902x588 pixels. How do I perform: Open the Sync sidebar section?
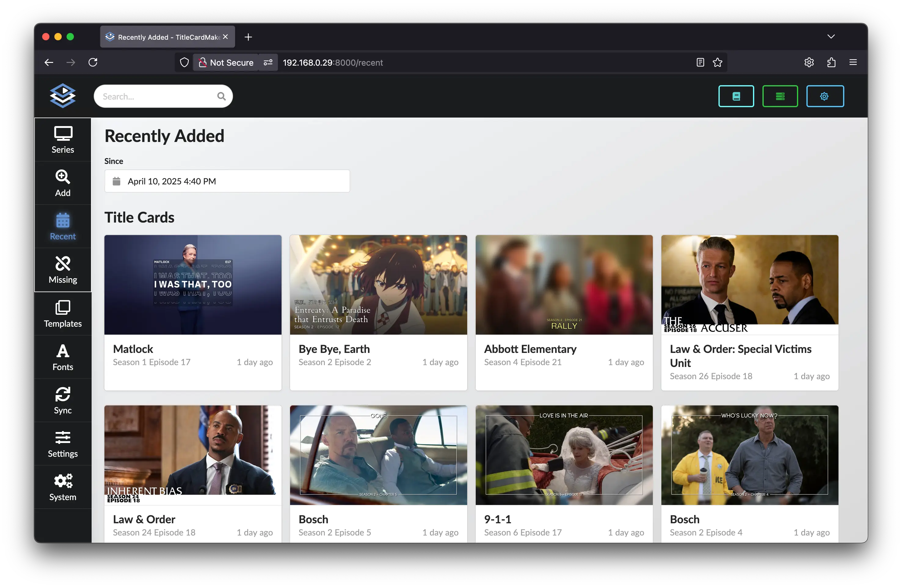point(63,401)
